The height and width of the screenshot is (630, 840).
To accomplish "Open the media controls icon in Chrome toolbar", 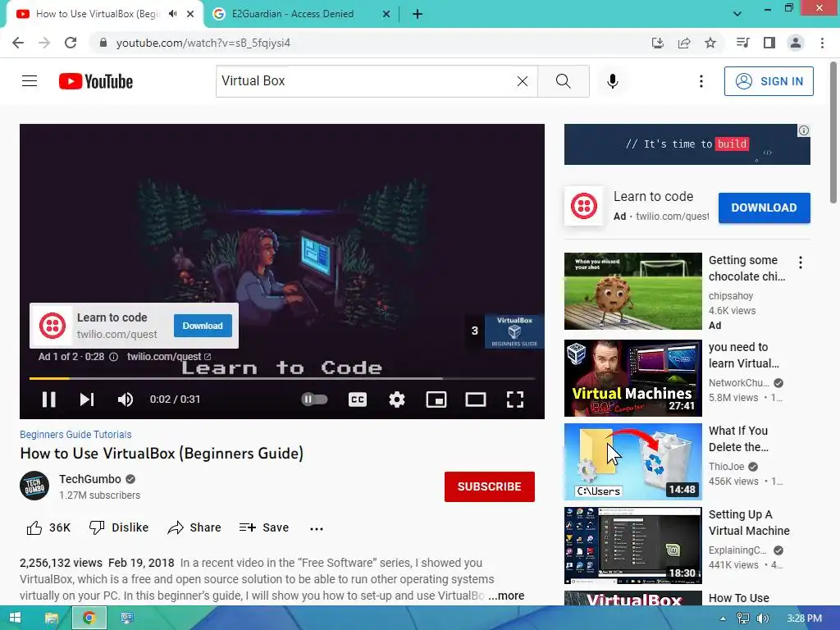I will coord(742,43).
